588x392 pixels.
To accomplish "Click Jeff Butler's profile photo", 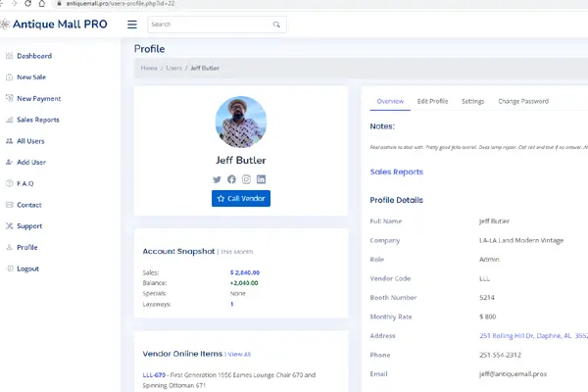I will pyautogui.click(x=241, y=122).
